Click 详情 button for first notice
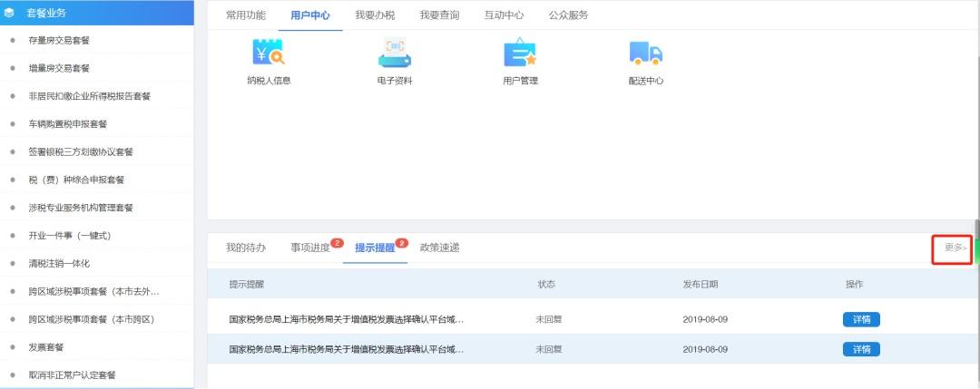980x389 pixels. coord(861,319)
